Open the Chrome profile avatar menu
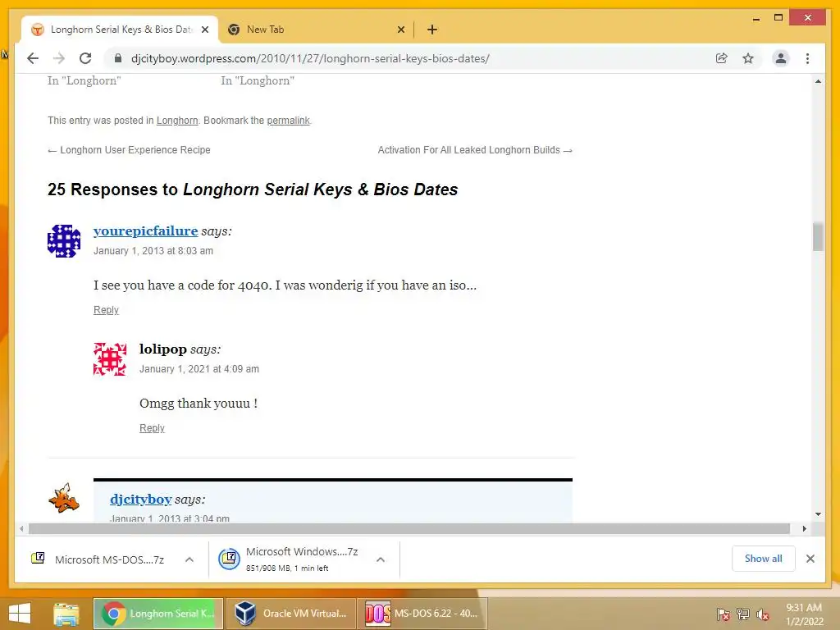The width and height of the screenshot is (840, 630). pyautogui.click(x=781, y=58)
